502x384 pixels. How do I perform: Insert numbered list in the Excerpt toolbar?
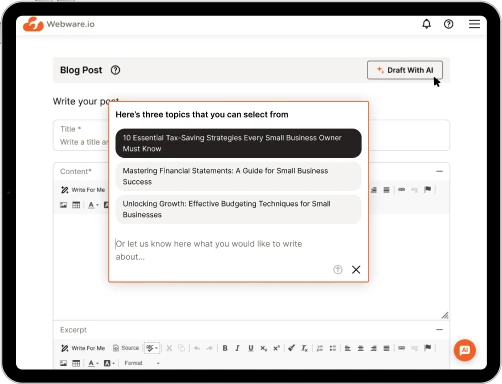pos(320,348)
